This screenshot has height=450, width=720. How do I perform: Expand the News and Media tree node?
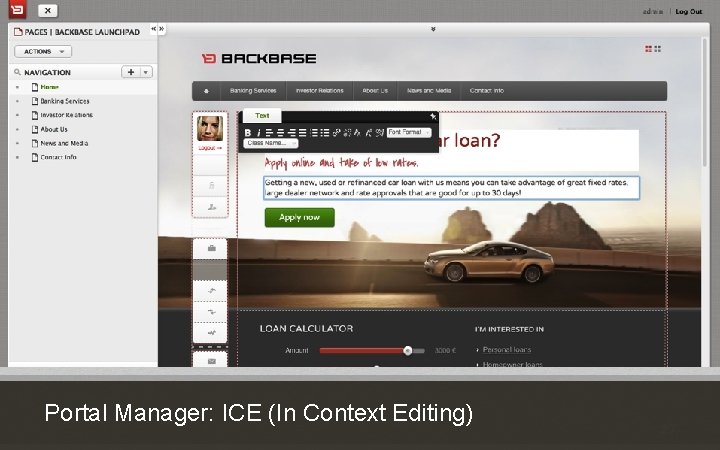(17, 143)
